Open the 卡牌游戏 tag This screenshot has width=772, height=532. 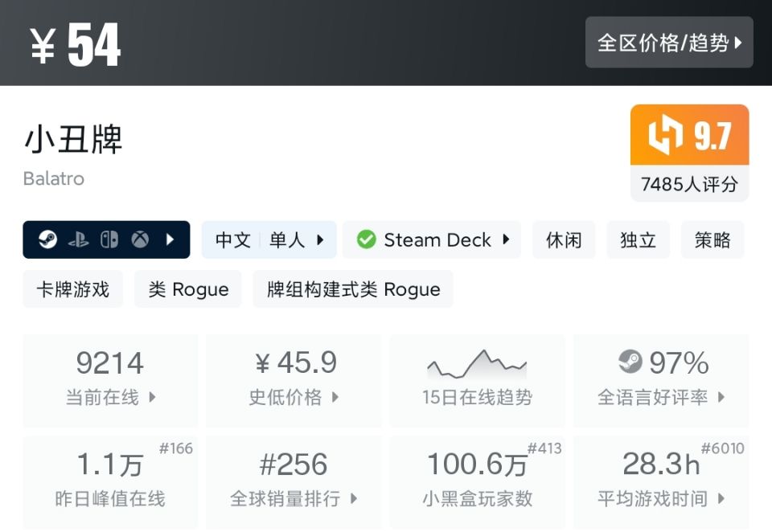click(x=73, y=289)
